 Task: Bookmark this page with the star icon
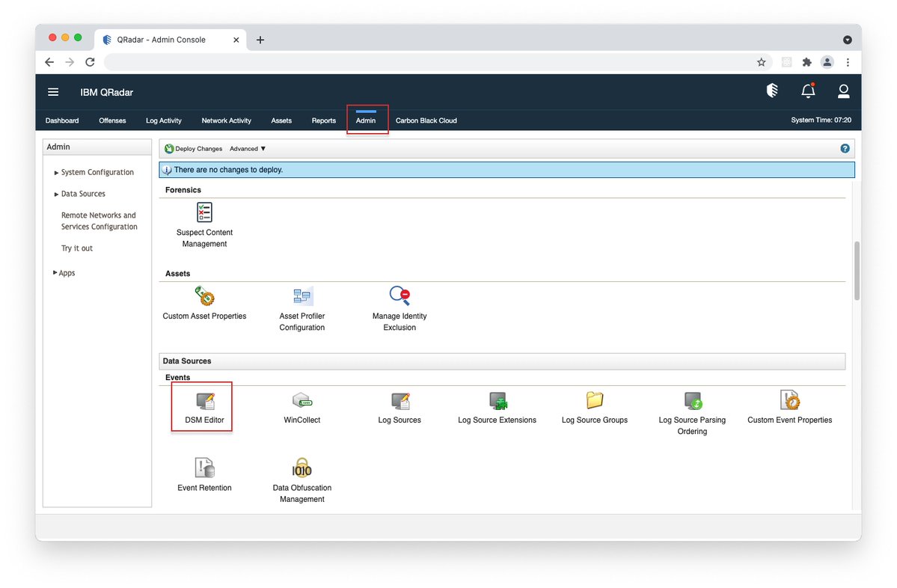(761, 62)
